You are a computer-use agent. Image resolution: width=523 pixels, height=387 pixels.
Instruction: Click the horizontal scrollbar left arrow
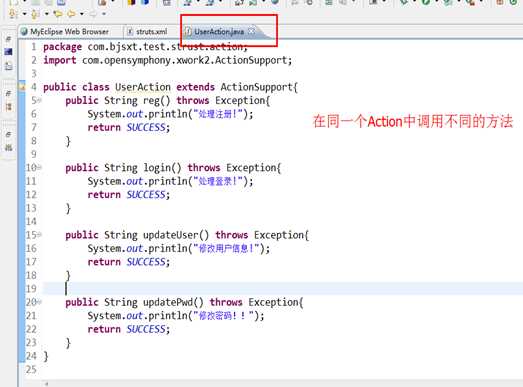(46, 384)
